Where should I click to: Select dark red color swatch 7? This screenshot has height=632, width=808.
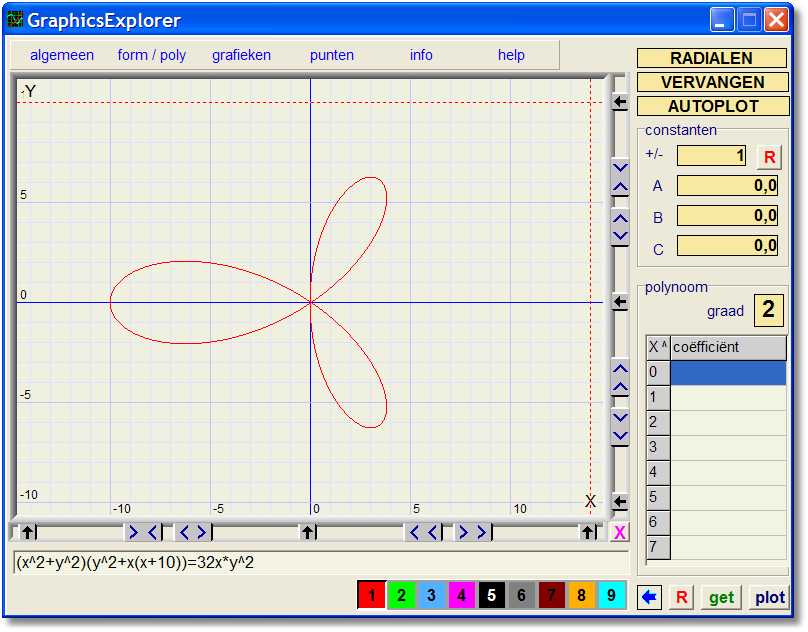(551, 595)
